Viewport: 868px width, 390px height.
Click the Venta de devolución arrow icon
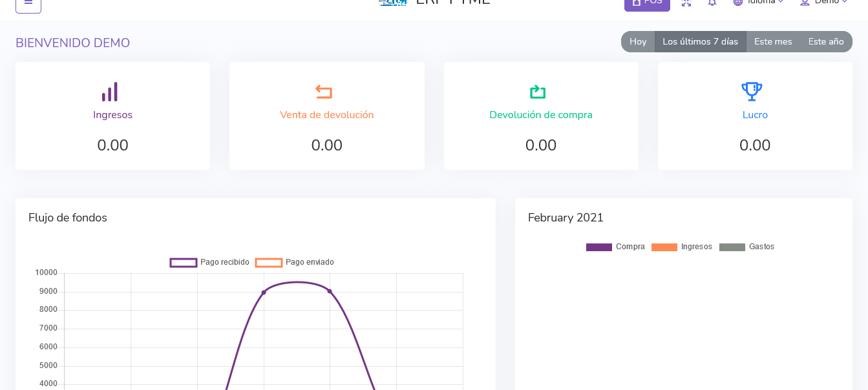click(324, 92)
